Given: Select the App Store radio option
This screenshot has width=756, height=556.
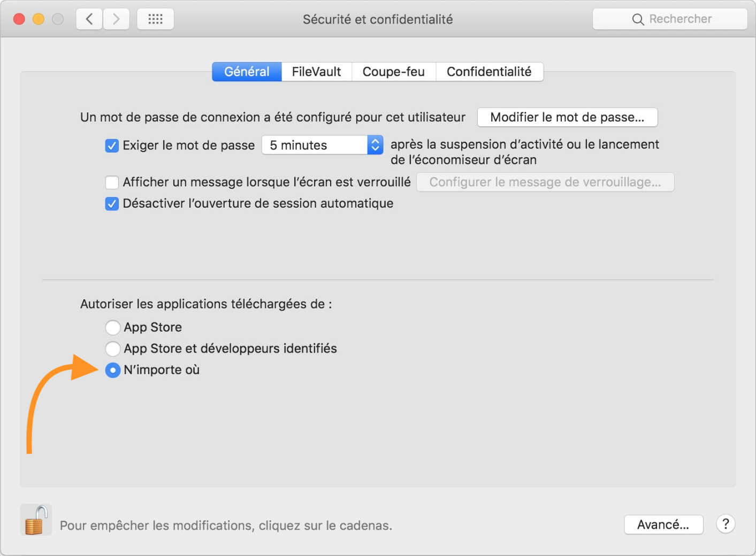Looking at the screenshot, I should (112, 327).
